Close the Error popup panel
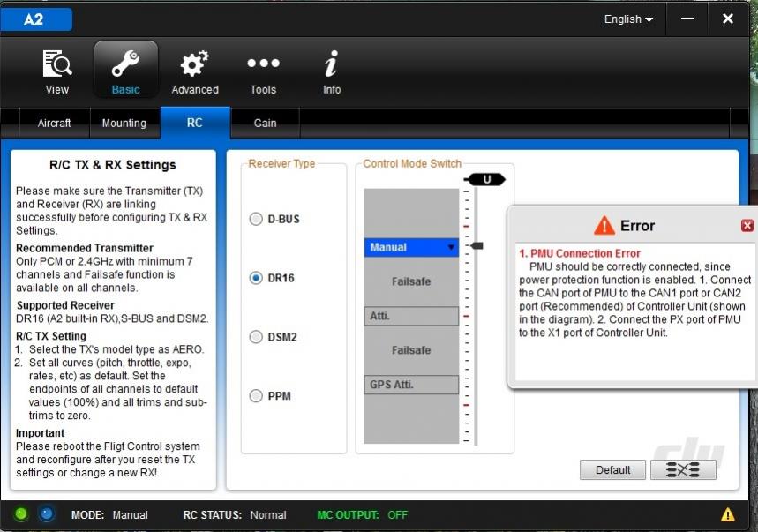 (747, 225)
